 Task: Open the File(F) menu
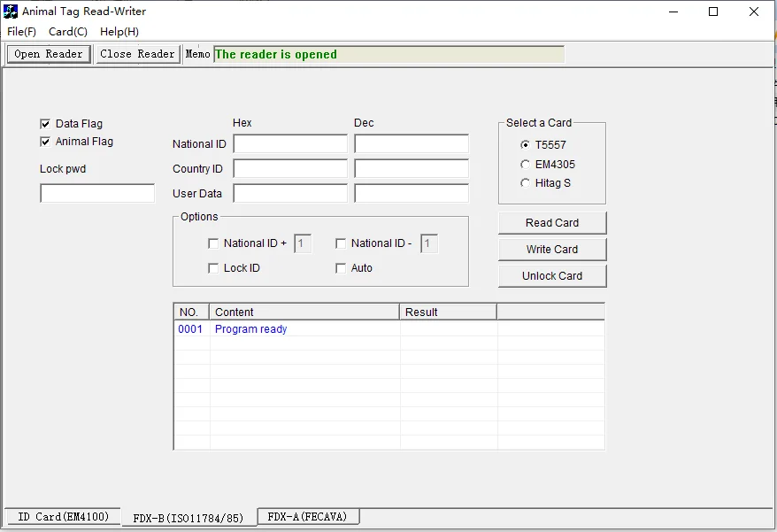point(21,32)
